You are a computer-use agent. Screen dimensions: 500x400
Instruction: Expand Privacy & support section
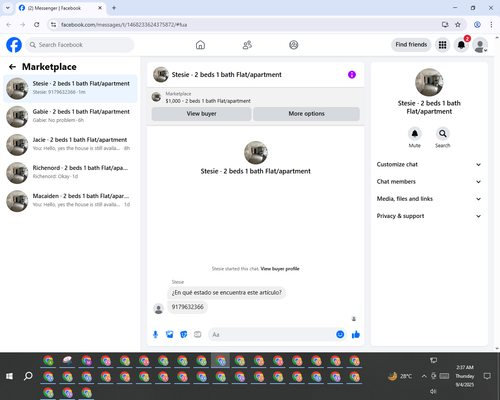[429, 216]
